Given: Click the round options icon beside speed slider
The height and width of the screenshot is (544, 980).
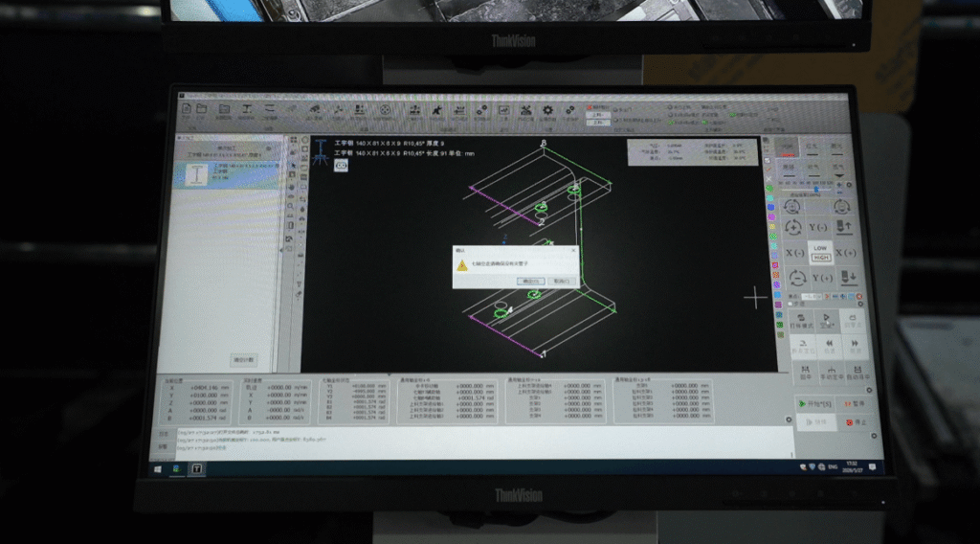Looking at the screenshot, I should (x=849, y=185).
